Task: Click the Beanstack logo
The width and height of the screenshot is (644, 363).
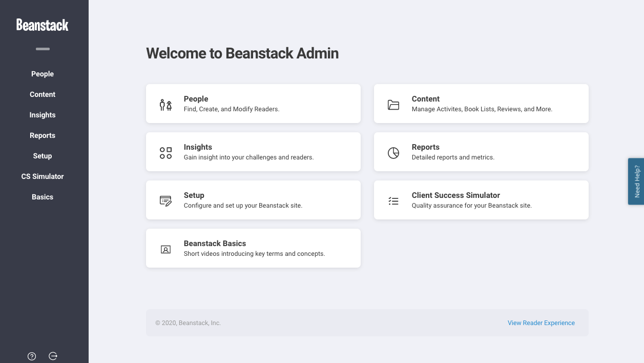Action: (x=43, y=25)
